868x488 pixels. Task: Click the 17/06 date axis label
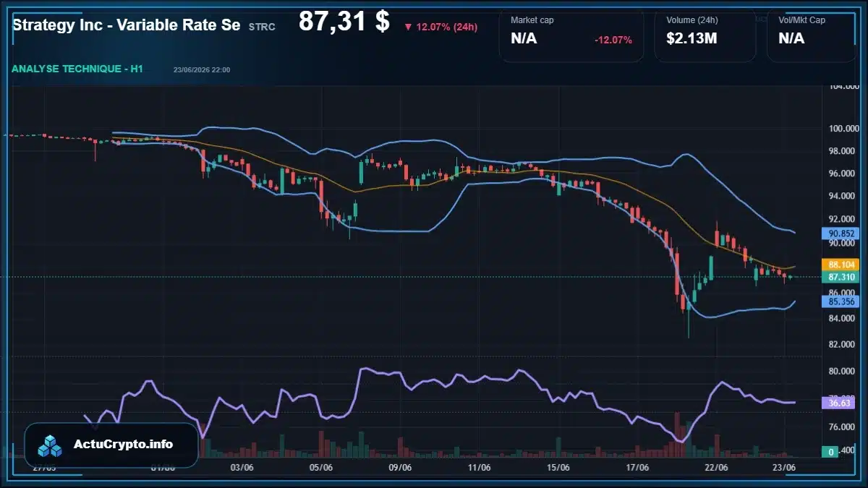pyautogui.click(x=637, y=468)
